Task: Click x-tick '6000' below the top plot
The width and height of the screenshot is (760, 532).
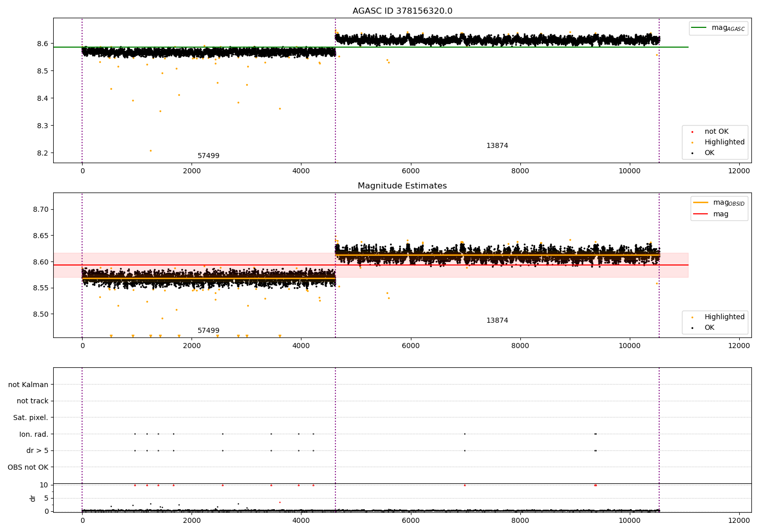Action: [411, 171]
